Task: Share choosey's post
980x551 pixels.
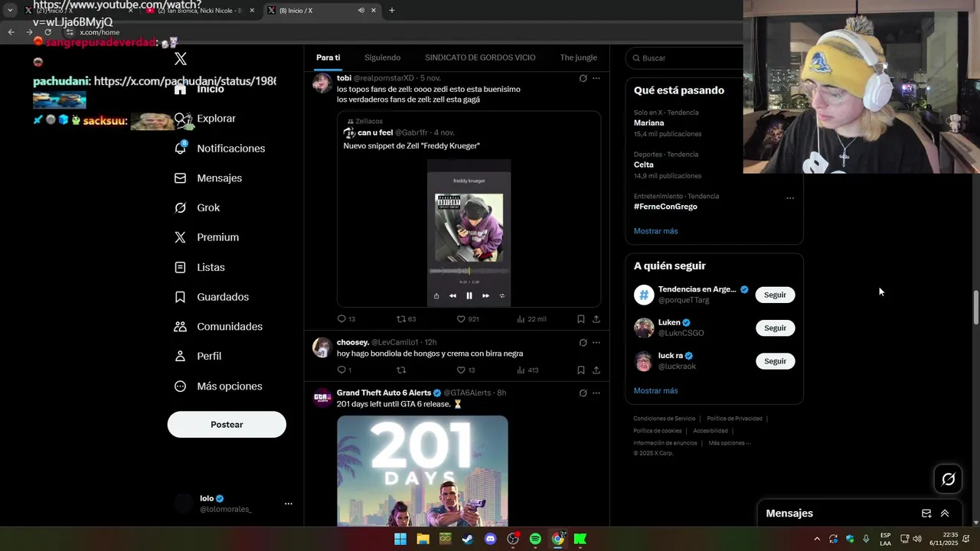Action: pos(596,370)
